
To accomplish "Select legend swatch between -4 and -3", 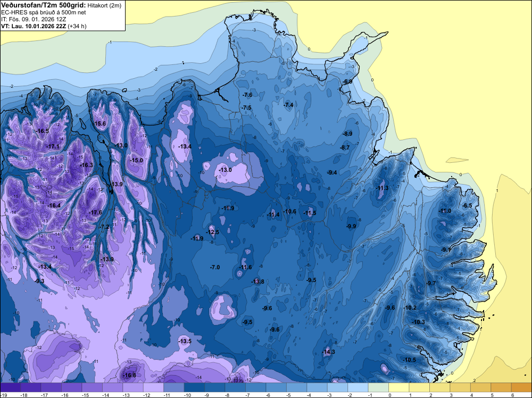I will point(317,387).
